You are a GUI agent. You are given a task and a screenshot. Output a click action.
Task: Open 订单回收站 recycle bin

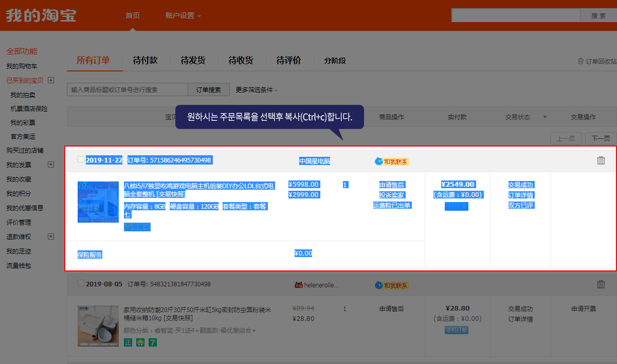(x=597, y=61)
